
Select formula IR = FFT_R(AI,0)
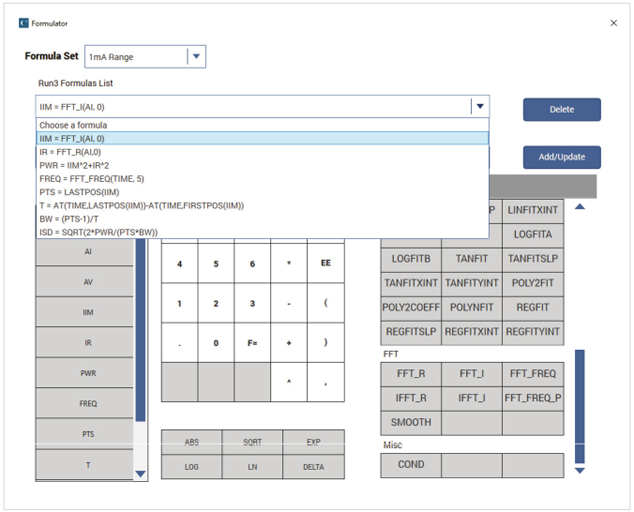coord(262,152)
